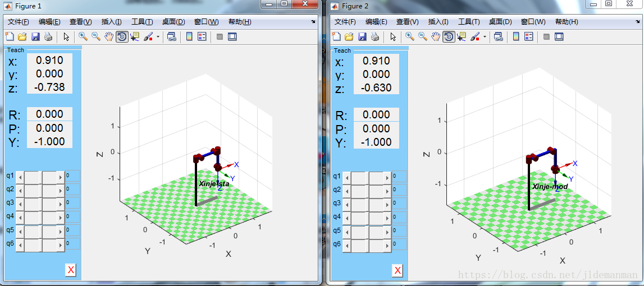Insert Legend icon in Figure 2

[529, 37]
